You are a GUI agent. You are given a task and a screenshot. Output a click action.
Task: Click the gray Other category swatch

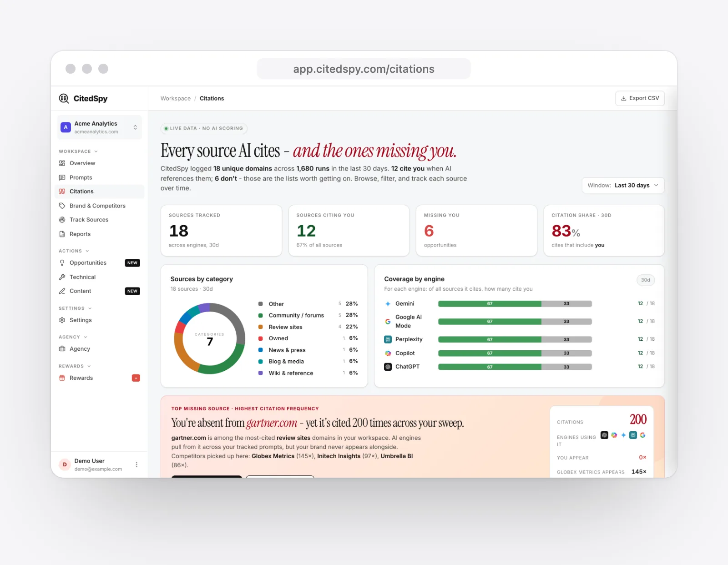(x=261, y=304)
